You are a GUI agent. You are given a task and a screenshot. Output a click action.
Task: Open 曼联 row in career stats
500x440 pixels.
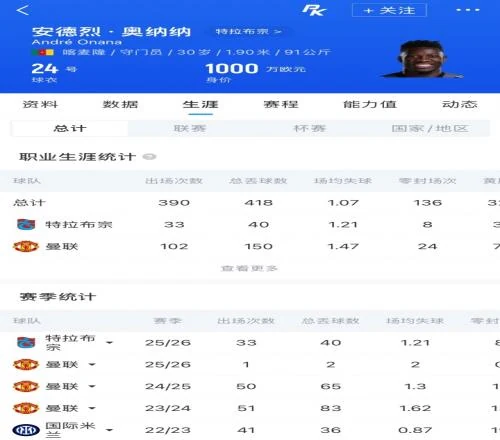(250, 246)
